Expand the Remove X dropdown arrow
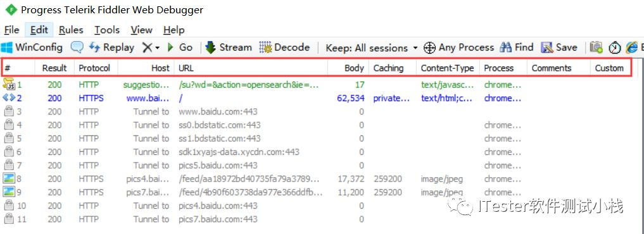 click(x=157, y=49)
